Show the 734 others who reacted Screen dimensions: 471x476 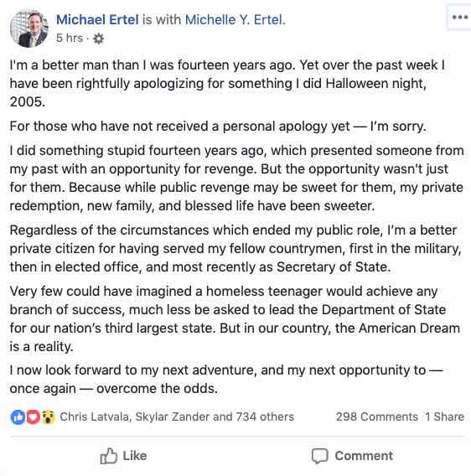pyautogui.click(x=265, y=416)
